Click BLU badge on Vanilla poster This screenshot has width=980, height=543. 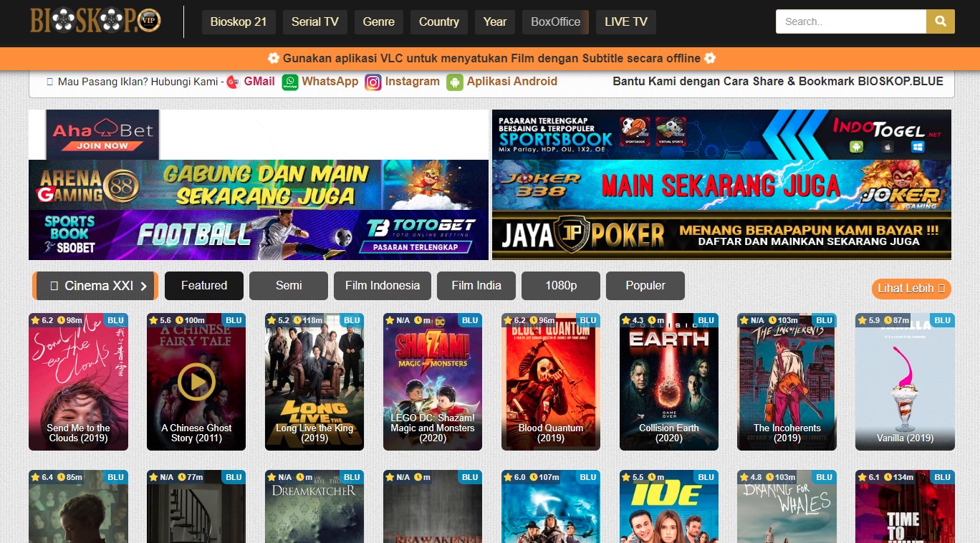(x=942, y=320)
